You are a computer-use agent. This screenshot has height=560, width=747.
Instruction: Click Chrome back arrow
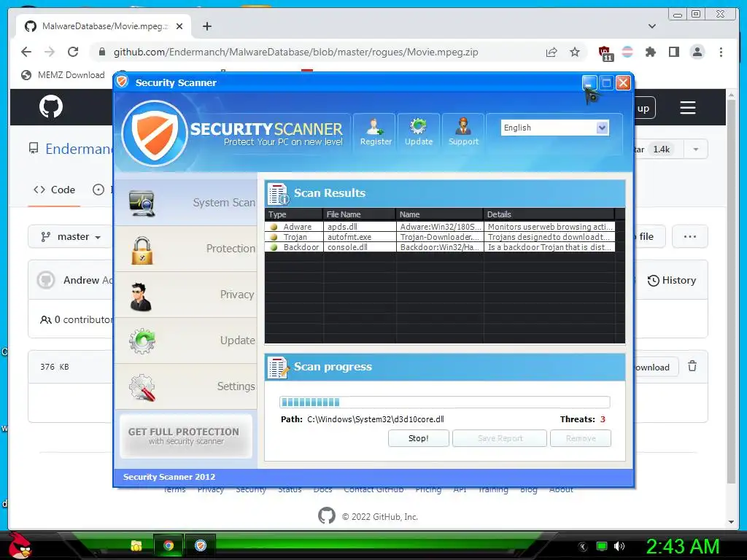coord(26,52)
